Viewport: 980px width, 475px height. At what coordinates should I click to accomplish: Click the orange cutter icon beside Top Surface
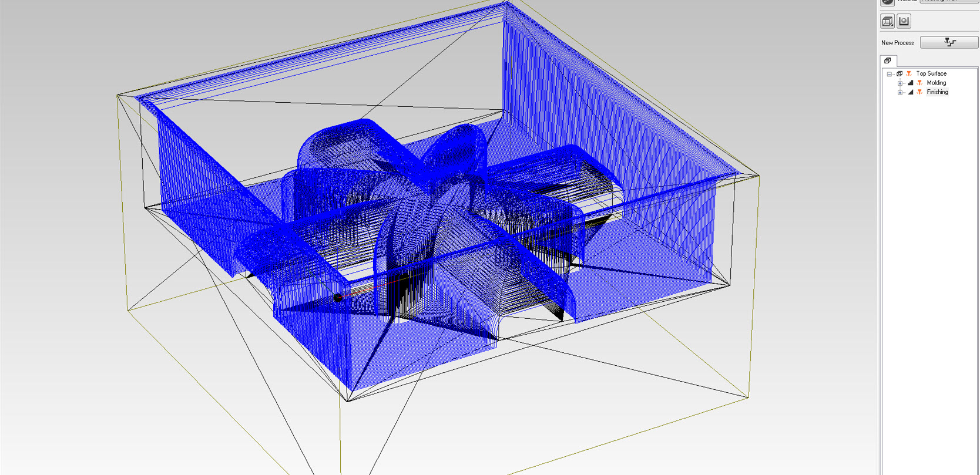click(909, 73)
